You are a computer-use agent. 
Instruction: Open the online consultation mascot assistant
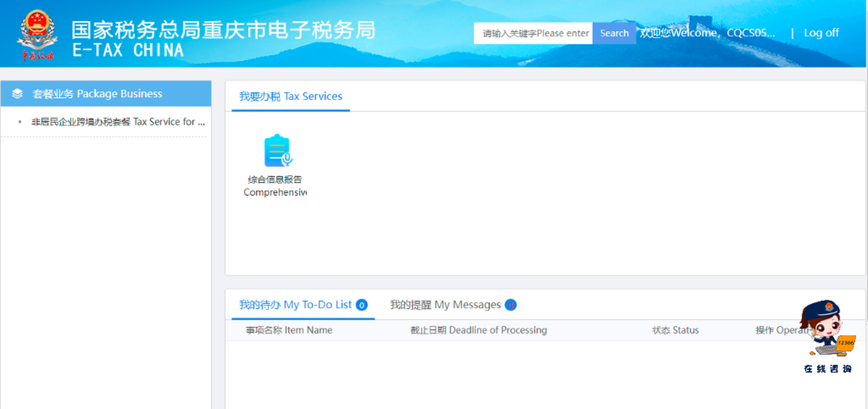[x=828, y=328]
